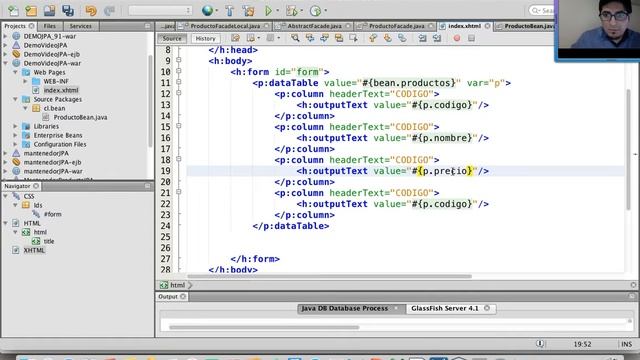Screen dimensions: 640x360
Task: Collapse the CSS node in Navigator
Action: 5,196
